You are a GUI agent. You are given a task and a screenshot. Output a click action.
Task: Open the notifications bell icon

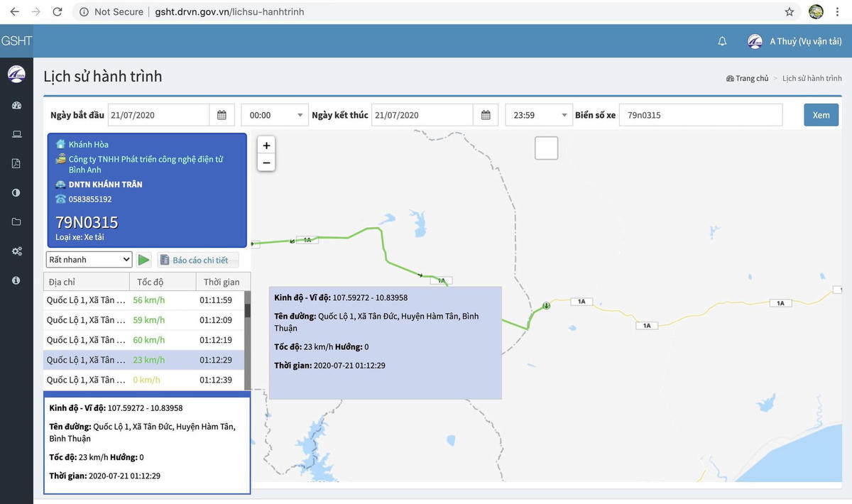[x=722, y=41]
